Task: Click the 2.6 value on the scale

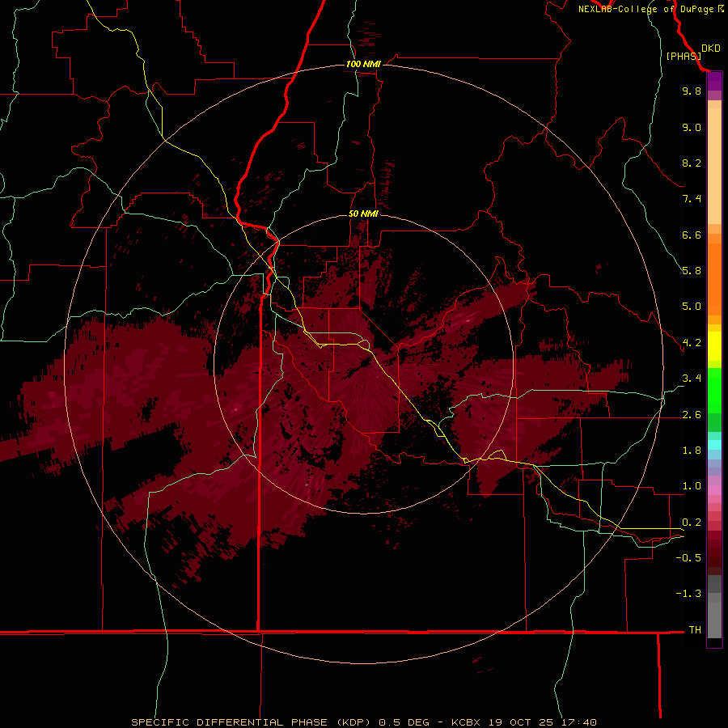Action: tap(692, 415)
